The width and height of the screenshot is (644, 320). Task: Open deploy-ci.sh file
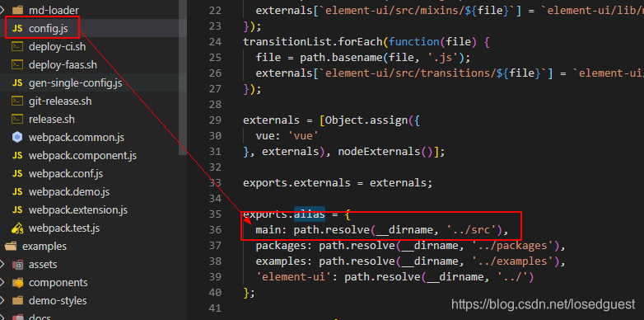pyautogui.click(x=57, y=46)
